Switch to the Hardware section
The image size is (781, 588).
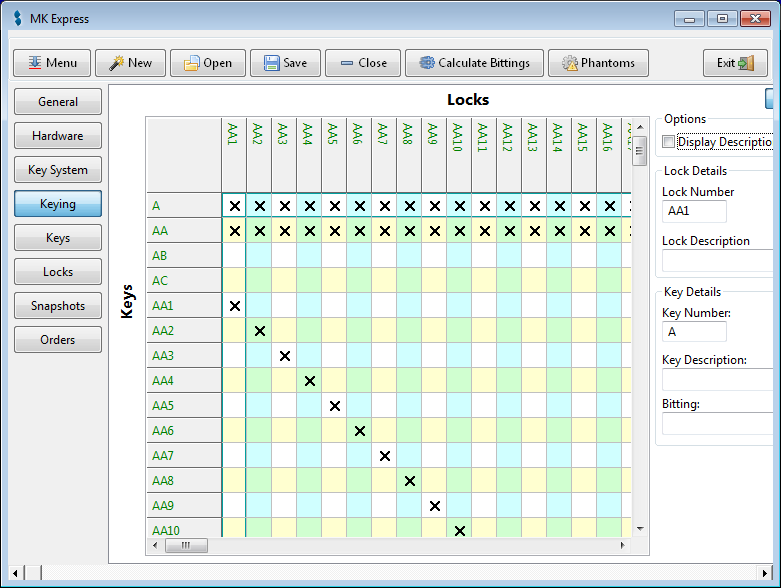58,135
